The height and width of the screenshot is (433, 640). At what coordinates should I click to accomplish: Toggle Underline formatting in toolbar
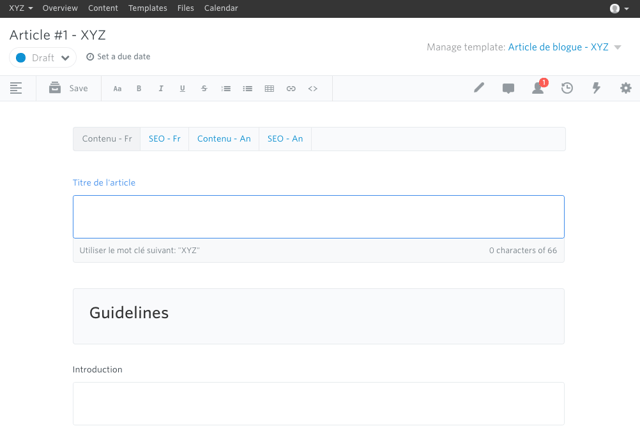(182, 89)
